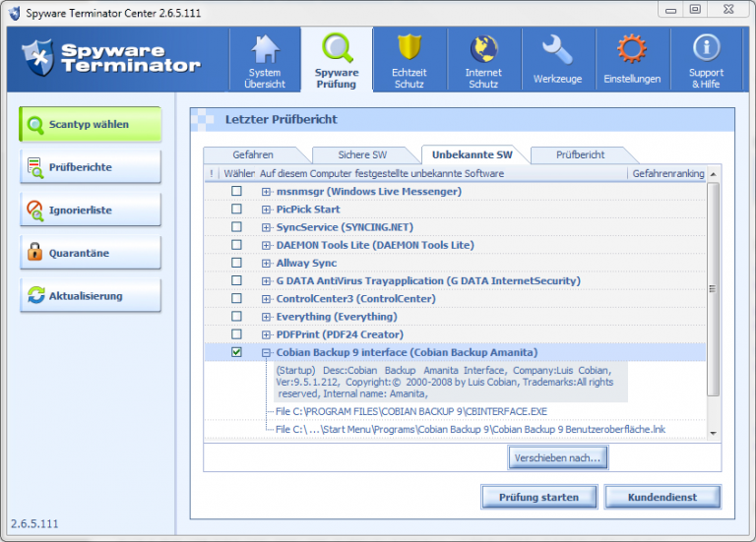
Task: Click the Quarantäne sidebar label
Action: coord(79,253)
